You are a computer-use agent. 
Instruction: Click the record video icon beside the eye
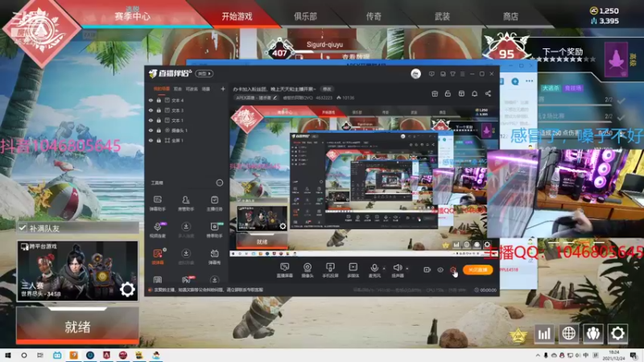click(427, 269)
